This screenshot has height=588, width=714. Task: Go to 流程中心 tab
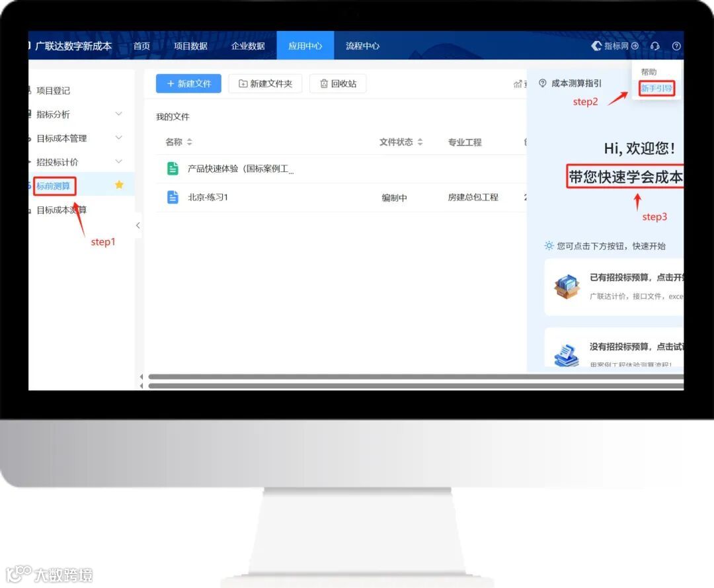pos(362,46)
